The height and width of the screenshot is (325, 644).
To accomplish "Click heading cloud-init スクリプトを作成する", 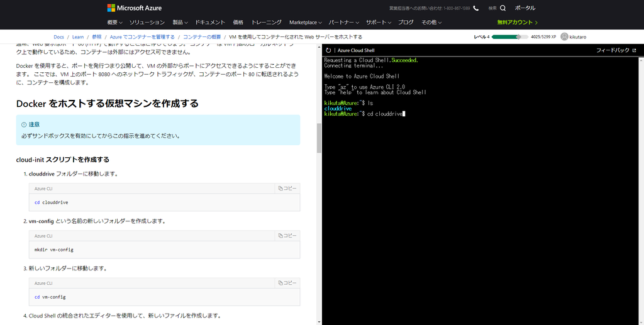I will click(x=63, y=160).
